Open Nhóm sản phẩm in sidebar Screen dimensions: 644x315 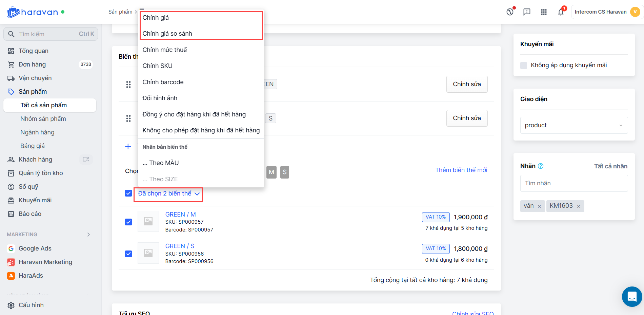coord(43,119)
